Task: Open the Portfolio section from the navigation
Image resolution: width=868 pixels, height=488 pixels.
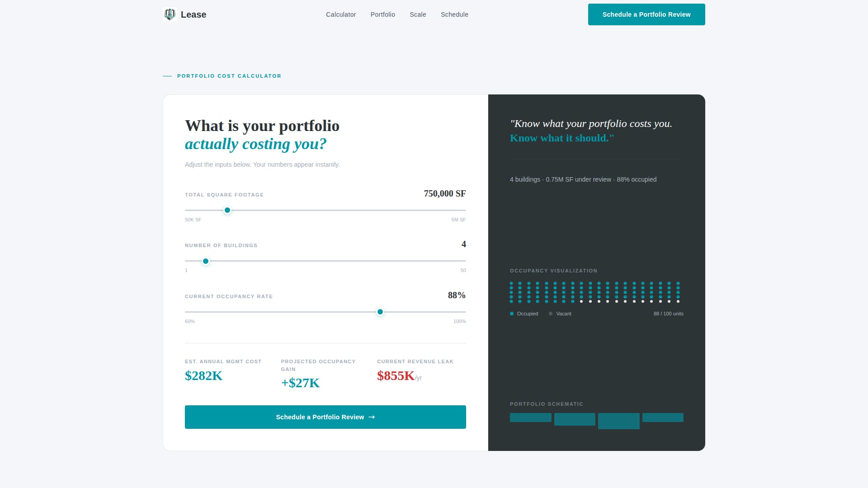Action: [382, 14]
